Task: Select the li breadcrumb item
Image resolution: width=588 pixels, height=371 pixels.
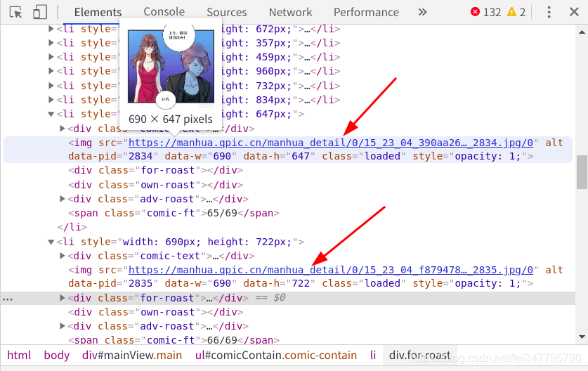Action: 373,356
